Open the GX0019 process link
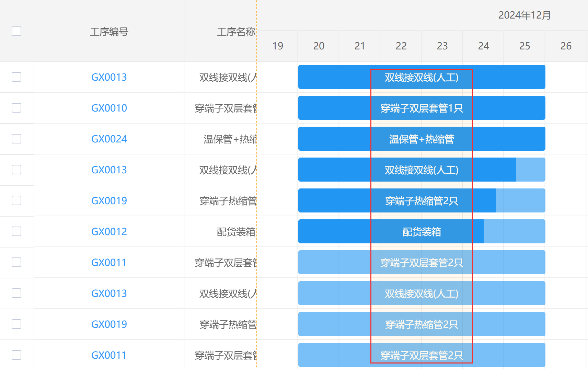588x369 pixels. (109, 200)
